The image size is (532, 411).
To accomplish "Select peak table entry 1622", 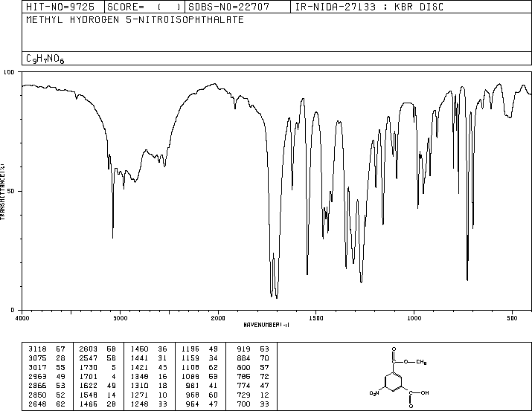I will 97,386.
